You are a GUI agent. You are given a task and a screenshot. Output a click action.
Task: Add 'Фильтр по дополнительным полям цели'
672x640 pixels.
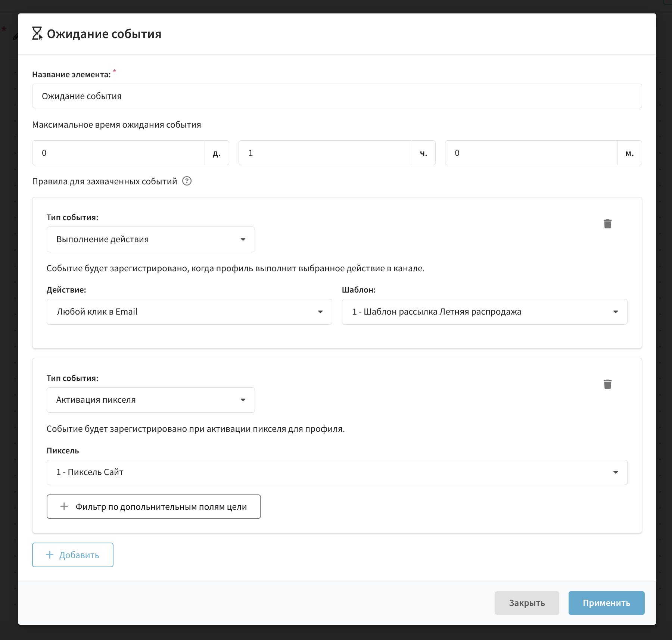[x=153, y=506]
